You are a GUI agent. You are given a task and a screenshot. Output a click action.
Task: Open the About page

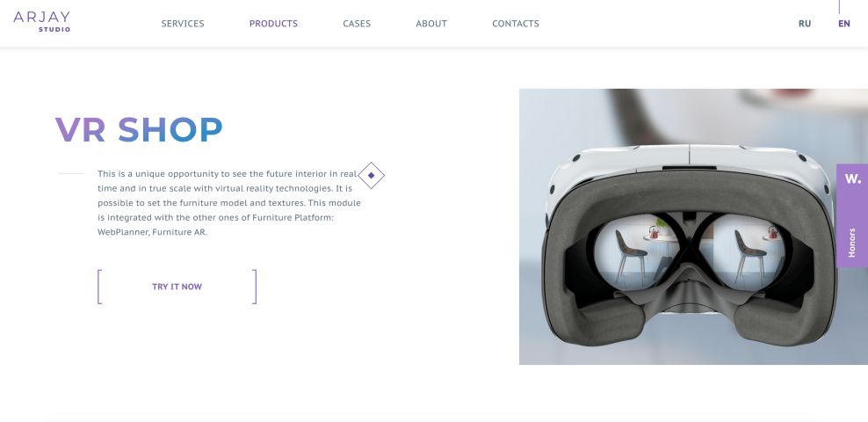431,23
